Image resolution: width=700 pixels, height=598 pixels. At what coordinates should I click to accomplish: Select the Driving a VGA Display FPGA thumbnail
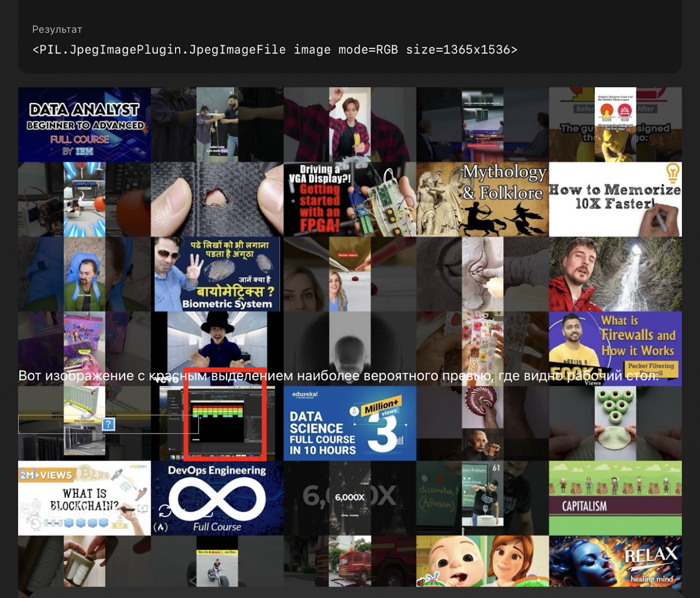pos(350,199)
